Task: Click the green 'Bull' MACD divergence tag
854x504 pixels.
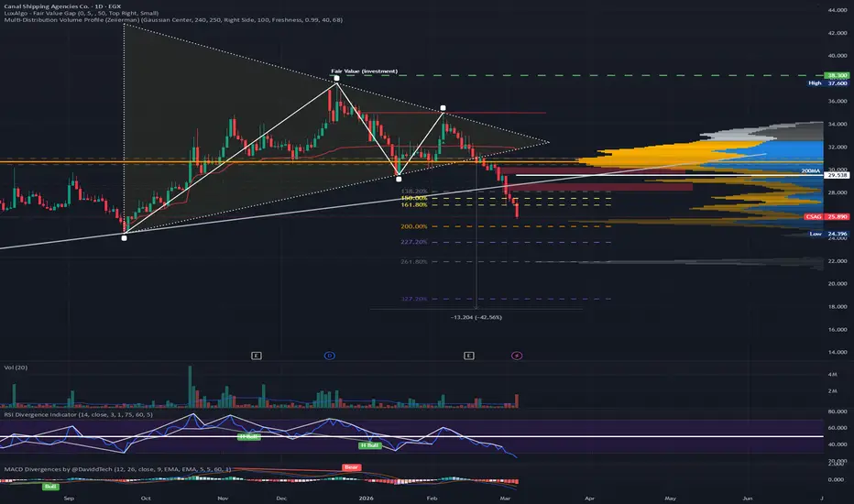Action: (x=50, y=486)
